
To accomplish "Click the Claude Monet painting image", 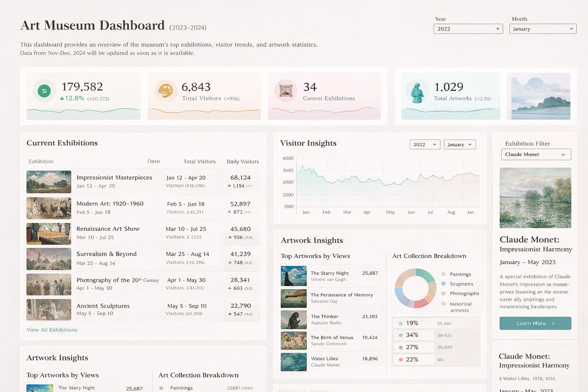I will (535, 198).
